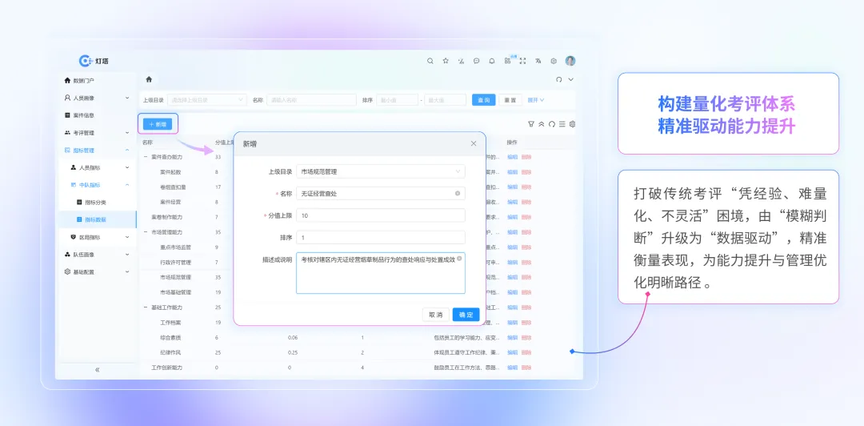This screenshot has width=864, height=426.
Task: Open the user avatar profile menu
Action: tap(570, 61)
